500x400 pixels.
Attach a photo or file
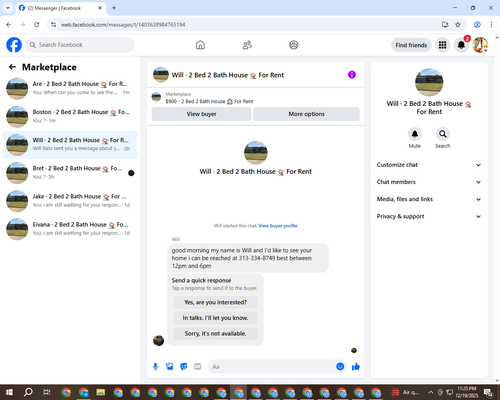click(x=170, y=367)
